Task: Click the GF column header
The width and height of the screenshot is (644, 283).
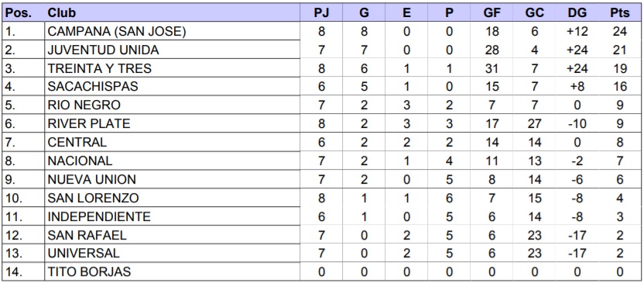Action: click(x=492, y=12)
